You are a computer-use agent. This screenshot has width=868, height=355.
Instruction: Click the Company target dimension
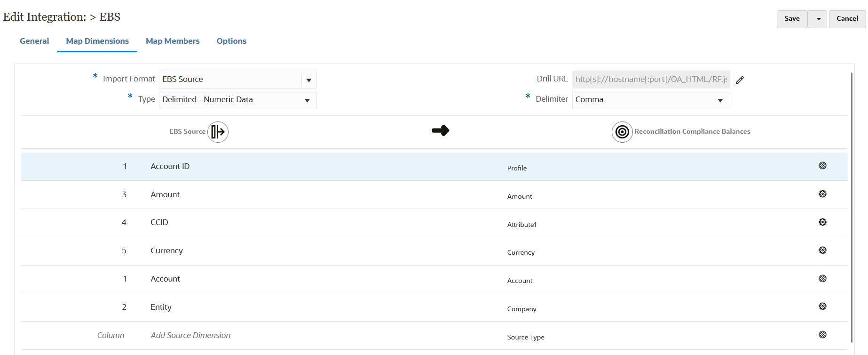tap(522, 309)
